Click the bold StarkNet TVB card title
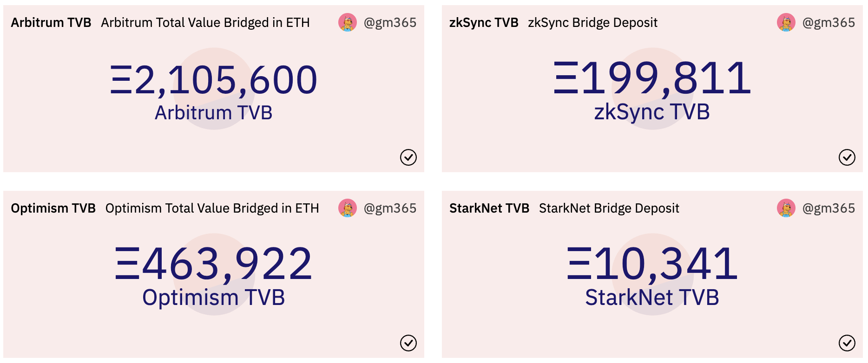This screenshot has width=868, height=363. [x=489, y=208]
